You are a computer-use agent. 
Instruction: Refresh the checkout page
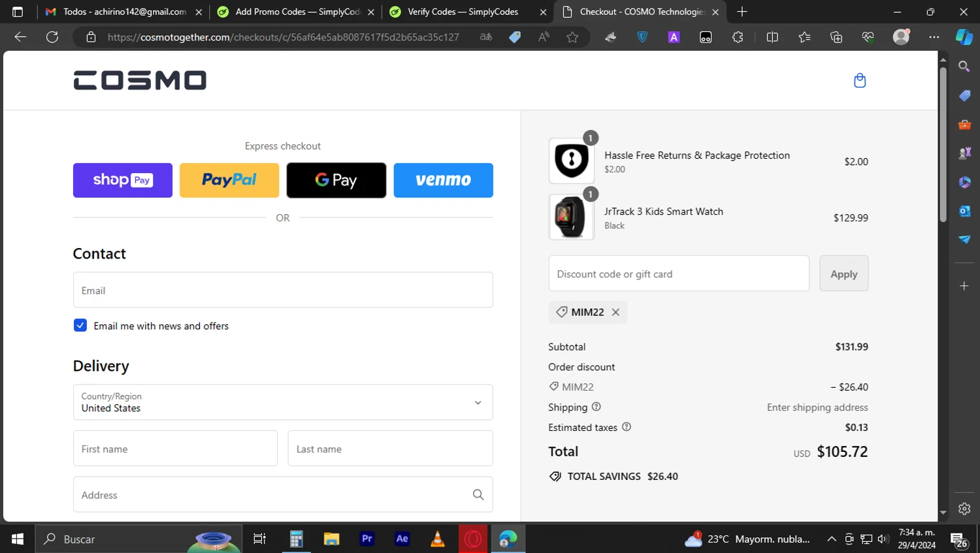pyautogui.click(x=52, y=37)
